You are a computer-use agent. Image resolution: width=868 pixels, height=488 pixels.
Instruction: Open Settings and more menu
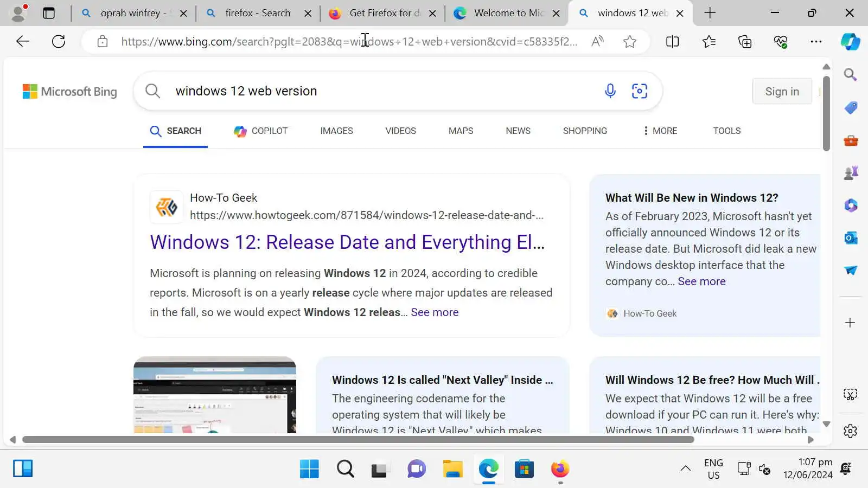pos(816,41)
